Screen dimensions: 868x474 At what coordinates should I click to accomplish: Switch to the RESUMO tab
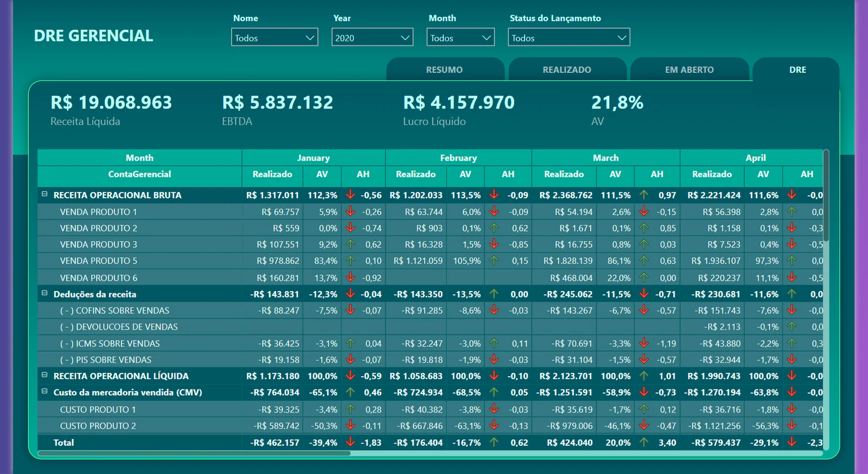coord(445,69)
